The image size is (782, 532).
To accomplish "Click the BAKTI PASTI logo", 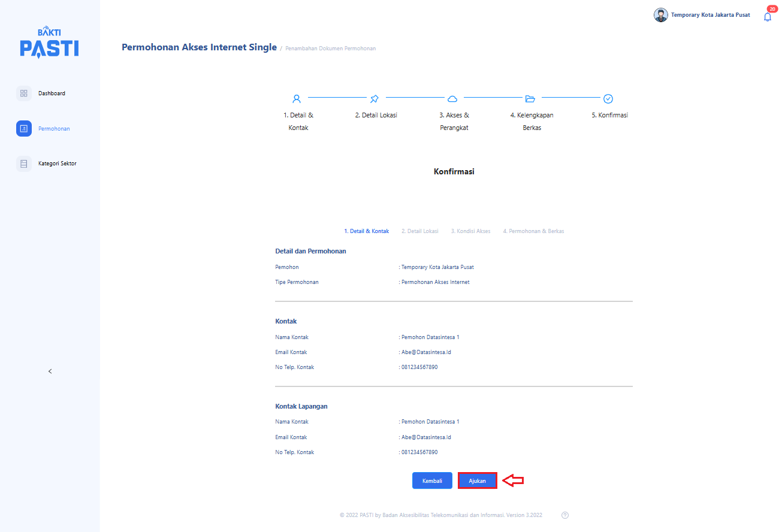I will point(49,42).
